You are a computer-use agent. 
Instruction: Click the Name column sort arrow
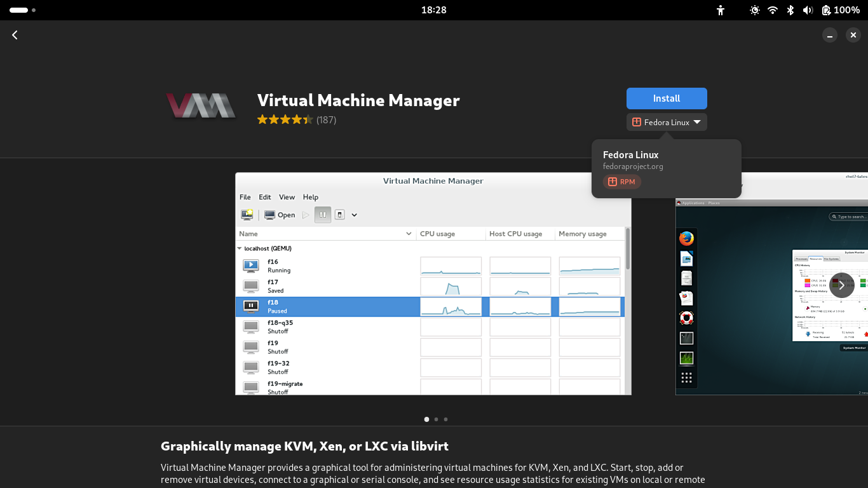[409, 234]
